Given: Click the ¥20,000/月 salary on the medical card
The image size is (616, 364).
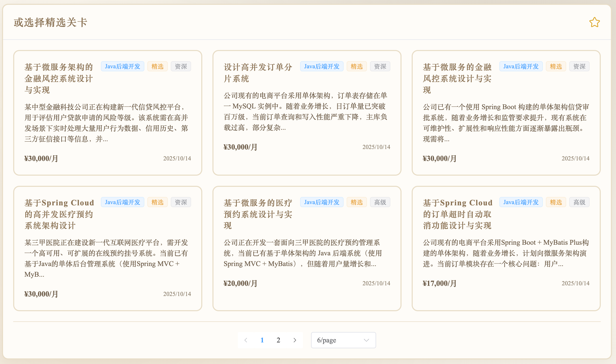Looking at the screenshot, I should pos(240,283).
